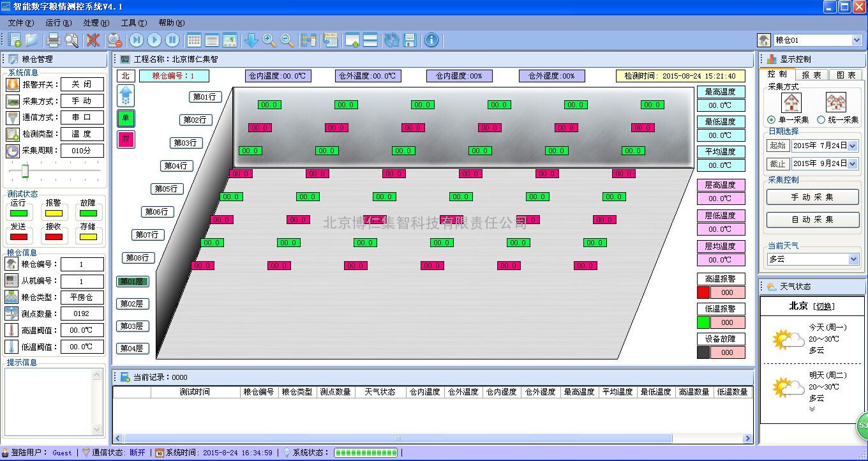The width and height of the screenshot is (868, 461).
Task: Expand the weather forecast double chevron
Action: tap(812, 409)
